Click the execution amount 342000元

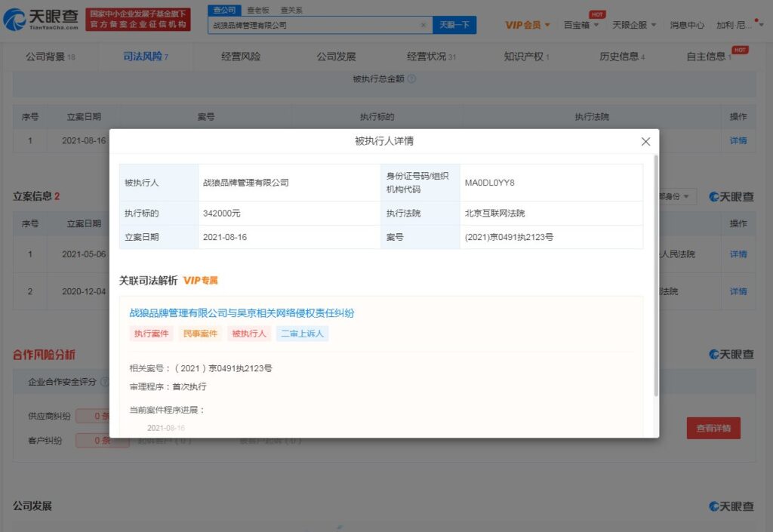222,214
